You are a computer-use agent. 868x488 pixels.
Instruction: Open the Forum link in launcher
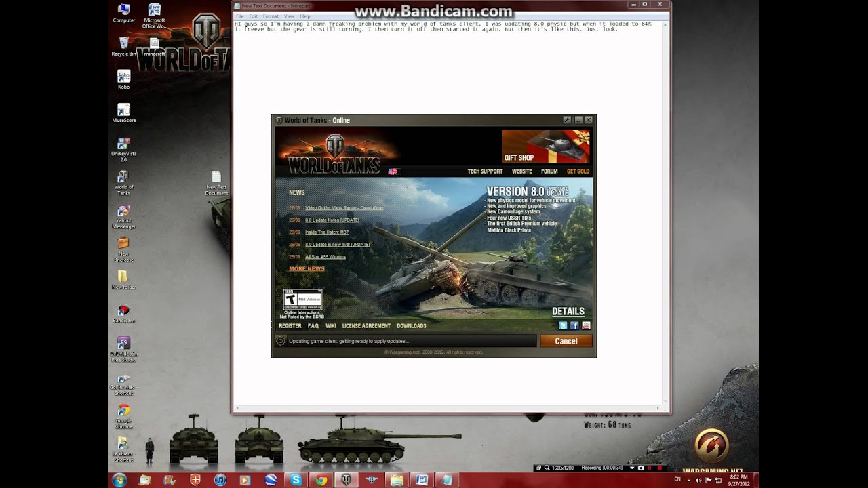pyautogui.click(x=549, y=171)
